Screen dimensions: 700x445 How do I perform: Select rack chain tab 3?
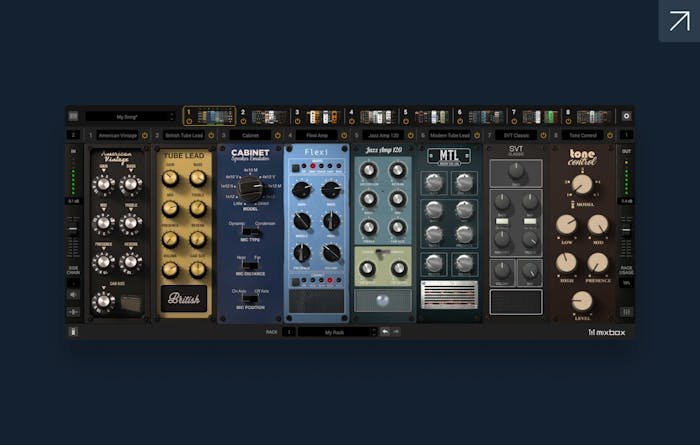(317, 117)
